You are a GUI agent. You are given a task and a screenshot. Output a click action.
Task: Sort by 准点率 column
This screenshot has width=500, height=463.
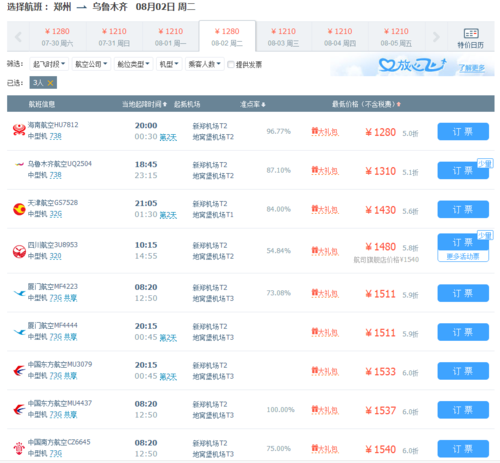coord(253,104)
